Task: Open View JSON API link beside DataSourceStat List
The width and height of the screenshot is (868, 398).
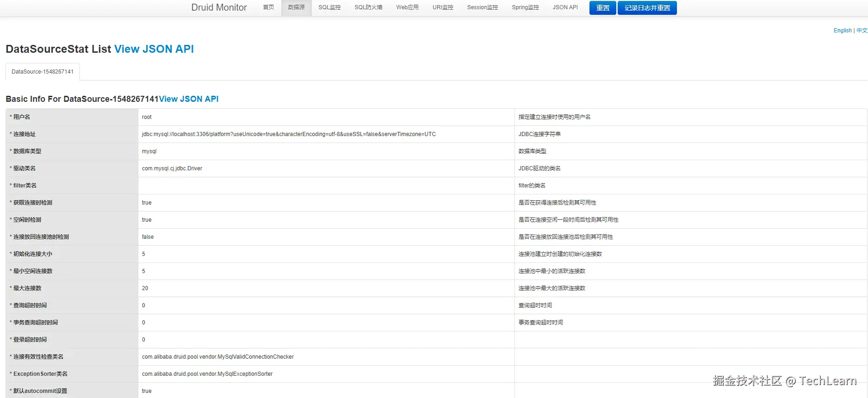Action: click(x=154, y=49)
